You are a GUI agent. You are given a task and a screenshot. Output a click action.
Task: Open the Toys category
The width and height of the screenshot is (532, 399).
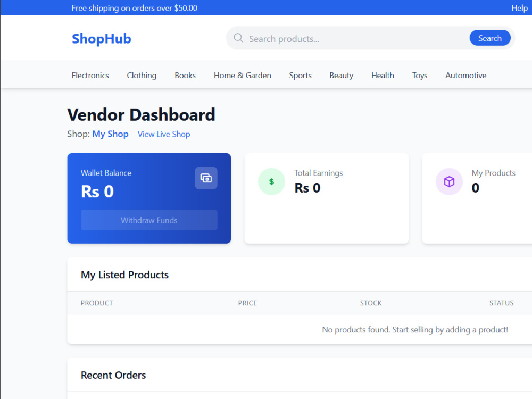419,76
